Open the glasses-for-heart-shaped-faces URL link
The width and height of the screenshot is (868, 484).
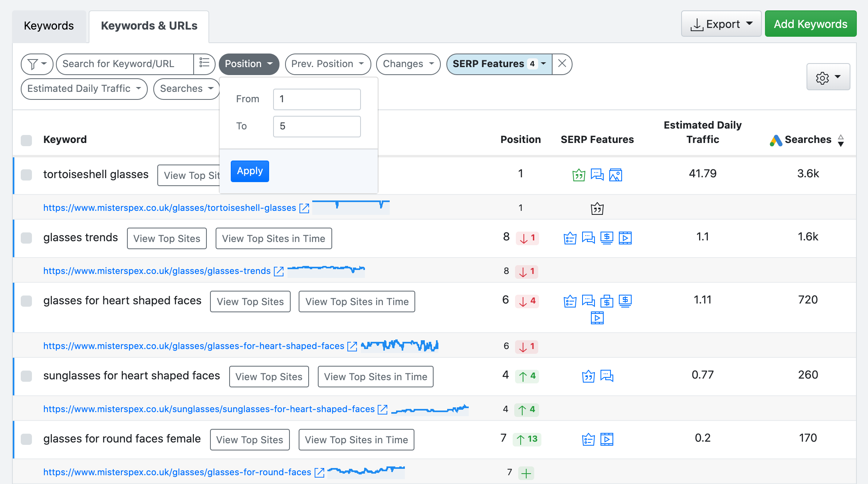(194, 346)
